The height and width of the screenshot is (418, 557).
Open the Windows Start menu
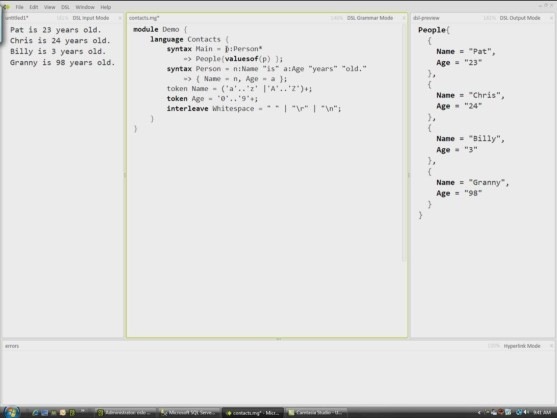pos(11,412)
